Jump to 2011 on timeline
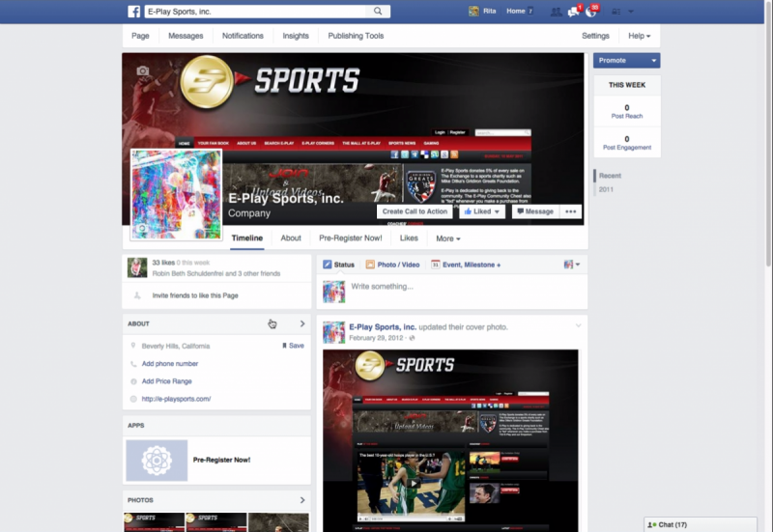This screenshot has width=773, height=532. (607, 189)
